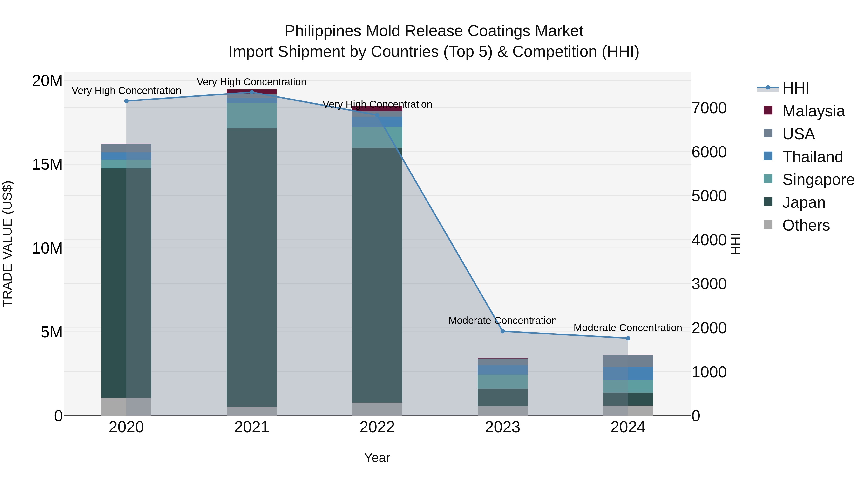868x488 pixels.
Task: Toggle the USA legend entry
Action: 789,134
